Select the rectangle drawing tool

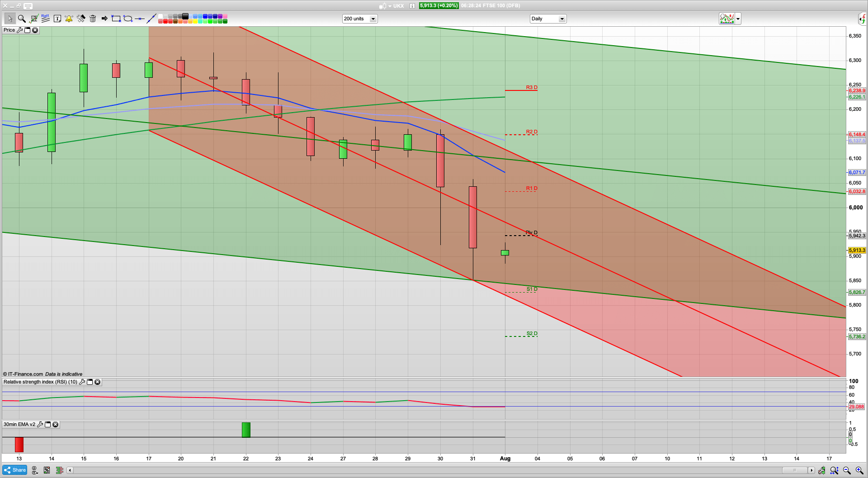point(116,19)
